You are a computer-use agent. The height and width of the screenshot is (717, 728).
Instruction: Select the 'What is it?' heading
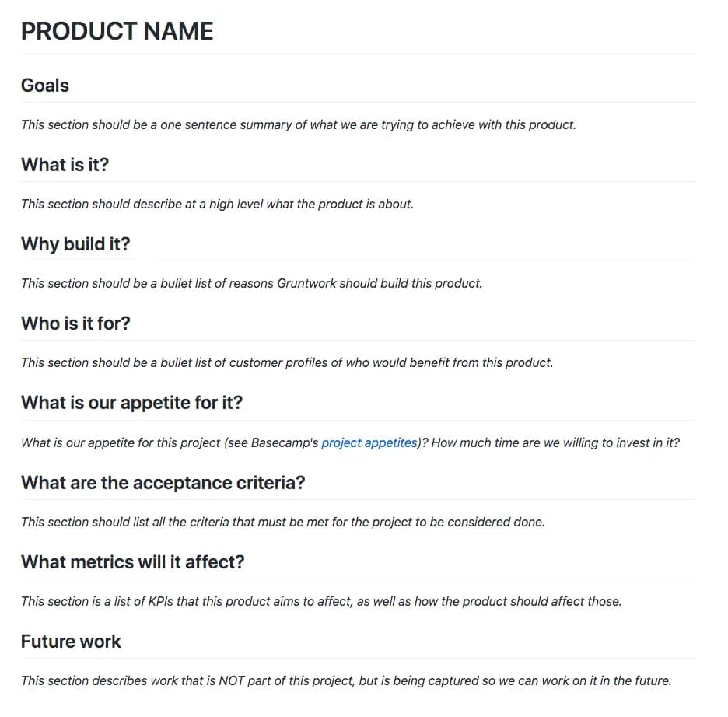65,165
